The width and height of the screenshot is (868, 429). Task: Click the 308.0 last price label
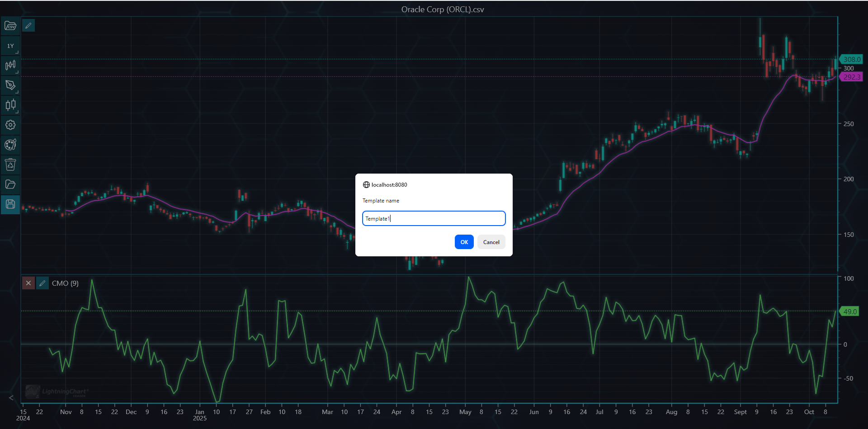852,59
